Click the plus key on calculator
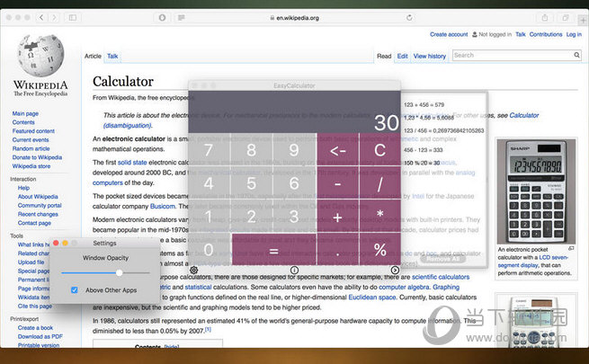Screen dimensions: 589x364 [338, 216]
